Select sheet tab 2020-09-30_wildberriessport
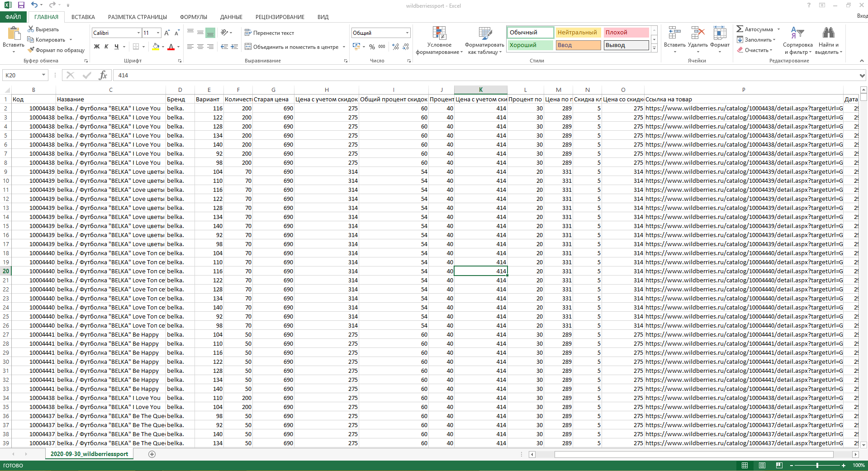 89,454
